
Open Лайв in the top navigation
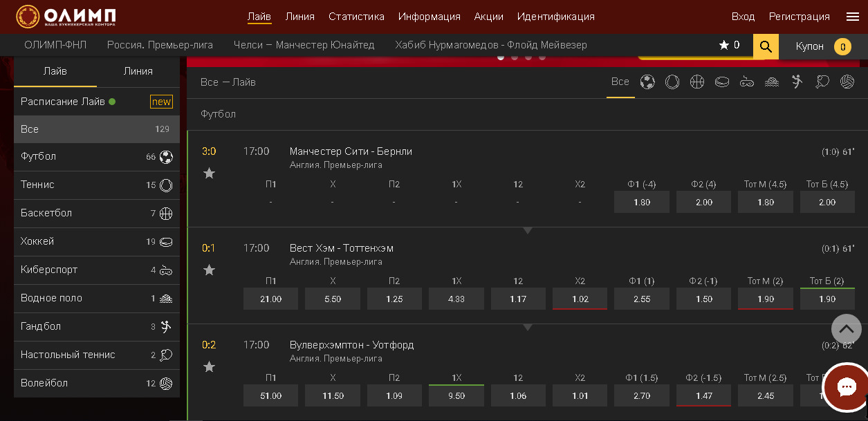pyautogui.click(x=259, y=17)
